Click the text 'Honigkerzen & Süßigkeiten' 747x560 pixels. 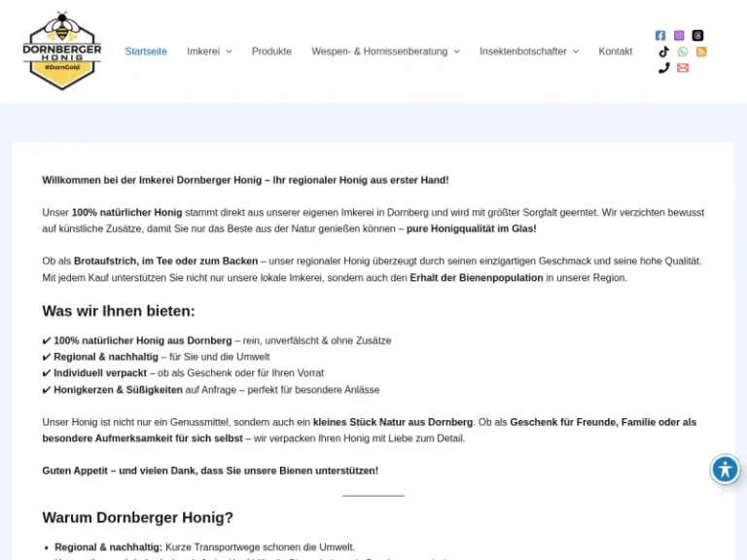(118, 390)
